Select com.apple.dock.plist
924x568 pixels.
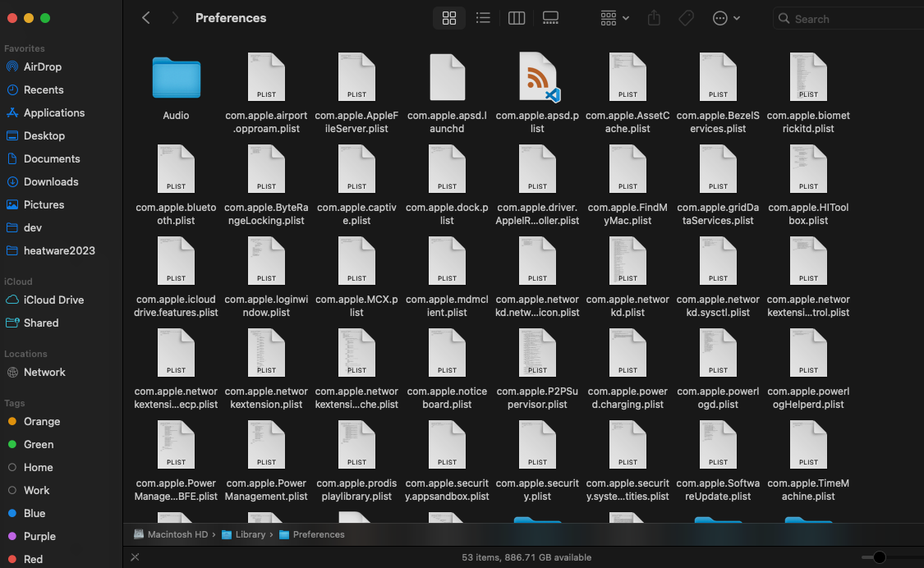point(447,168)
